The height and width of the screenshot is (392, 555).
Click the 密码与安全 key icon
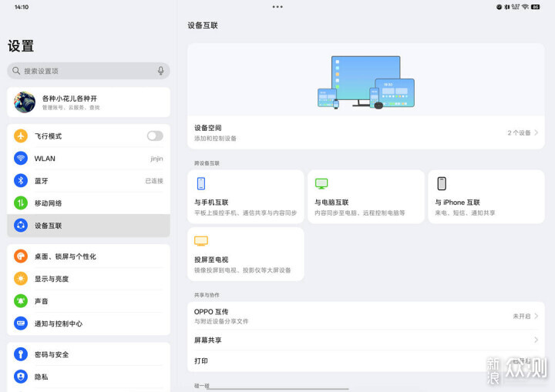pos(21,354)
